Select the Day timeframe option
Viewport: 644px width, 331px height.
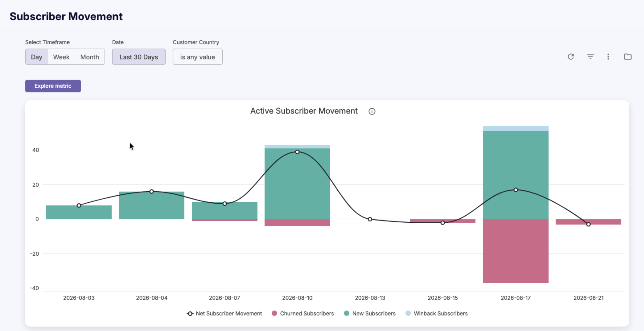[x=36, y=57]
